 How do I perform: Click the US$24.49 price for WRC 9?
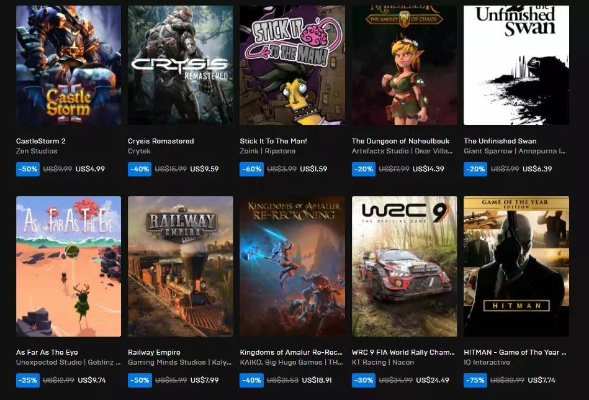click(432, 380)
